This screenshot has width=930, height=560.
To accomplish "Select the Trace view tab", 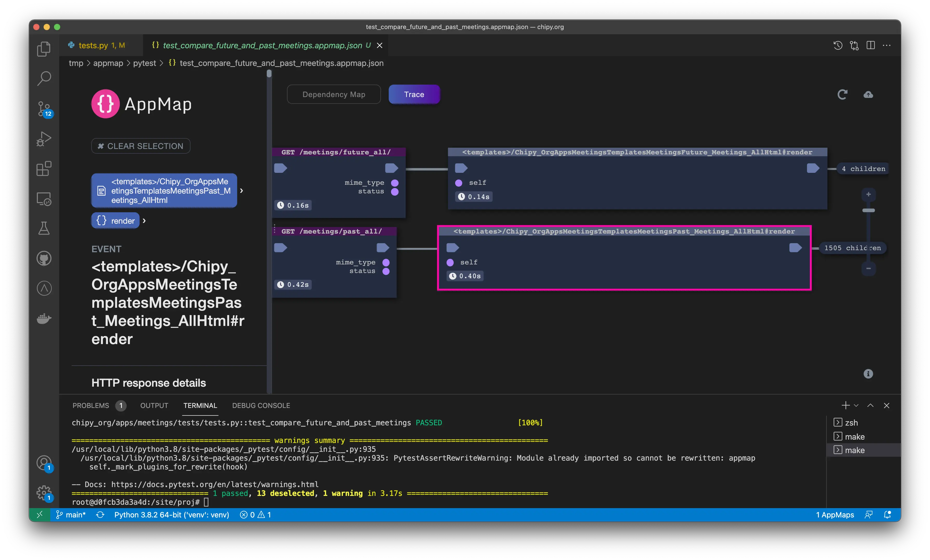I will [x=414, y=94].
